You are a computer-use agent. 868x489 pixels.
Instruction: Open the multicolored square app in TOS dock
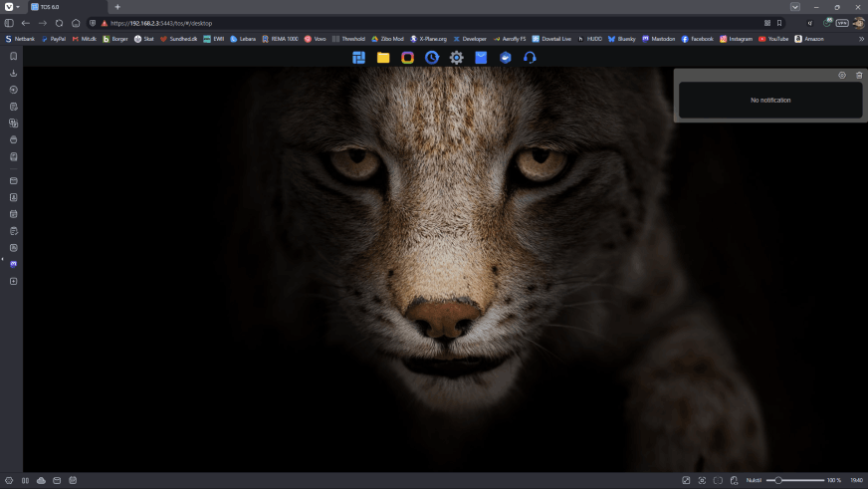407,58
